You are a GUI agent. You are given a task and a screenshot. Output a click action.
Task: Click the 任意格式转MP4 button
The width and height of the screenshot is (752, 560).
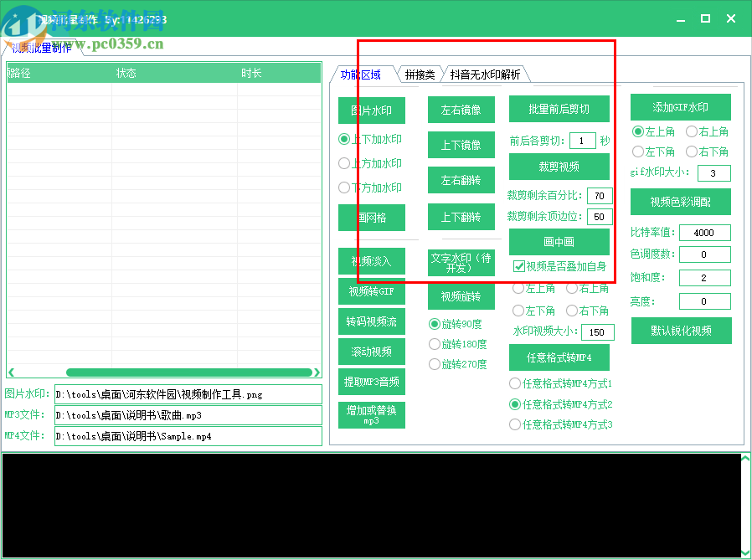559,357
